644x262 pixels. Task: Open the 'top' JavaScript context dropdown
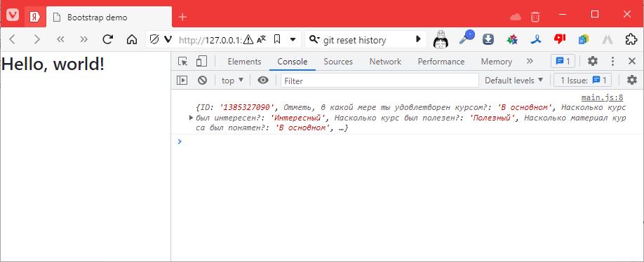pyautogui.click(x=232, y=81)
